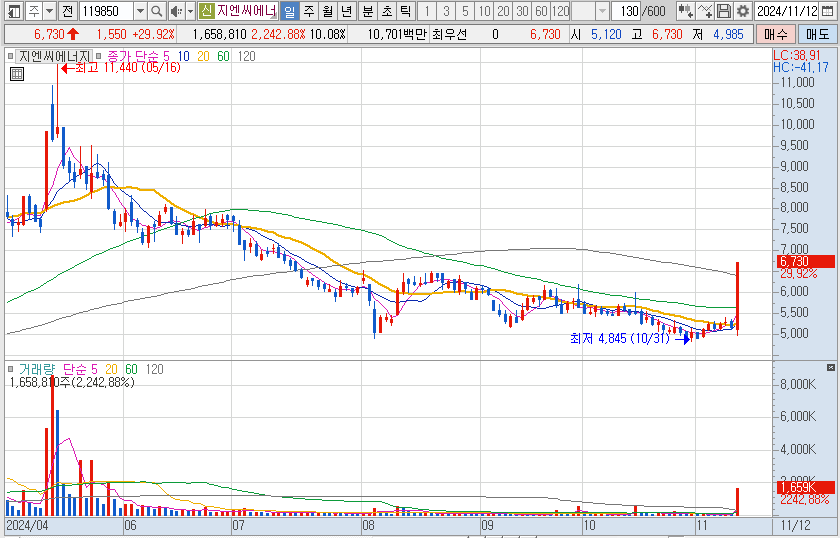Click the 11/12 date label on time axis
The height and width of the screenshot is (538, 840).
796,525
